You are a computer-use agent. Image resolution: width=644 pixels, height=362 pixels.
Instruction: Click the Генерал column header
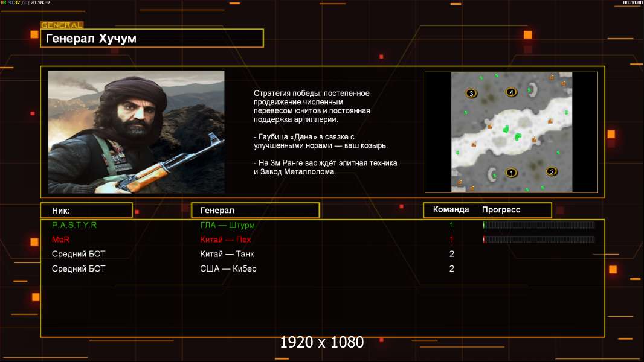pyautogui.click(x=256, y=211)
